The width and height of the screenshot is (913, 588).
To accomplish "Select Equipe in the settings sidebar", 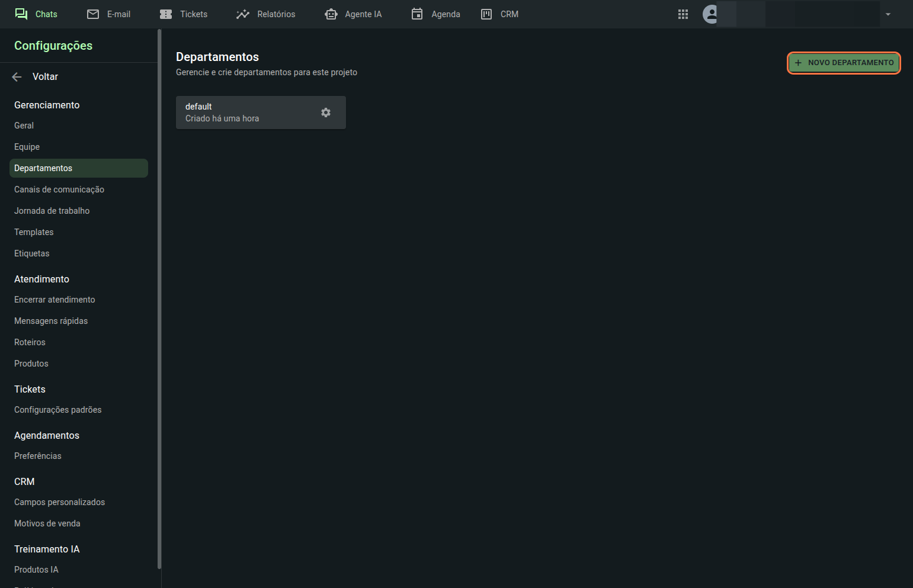I will pyautogui.click(x=27, y=147).
